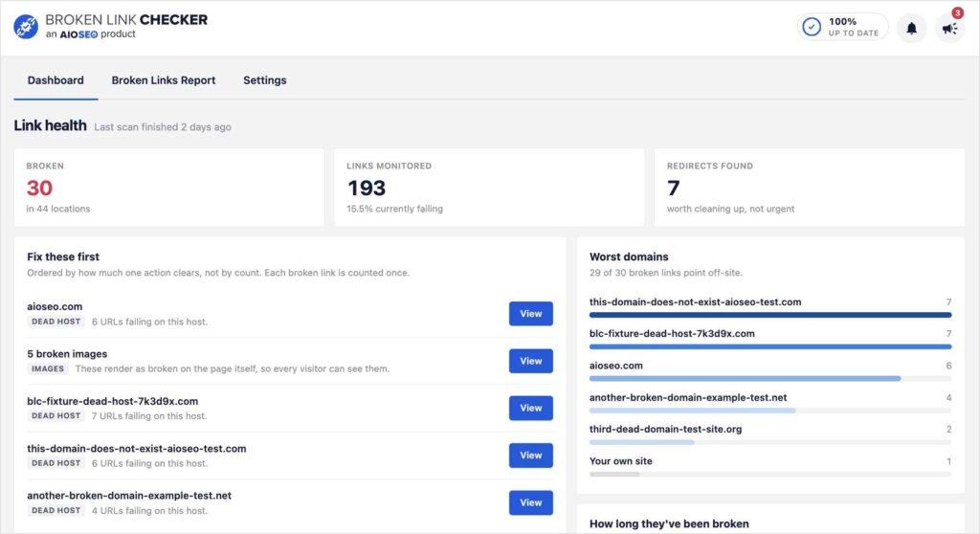This screenshot has width=980, height=534.
Task: Go to the Settings tab
Action: click(x=264, y=80)
